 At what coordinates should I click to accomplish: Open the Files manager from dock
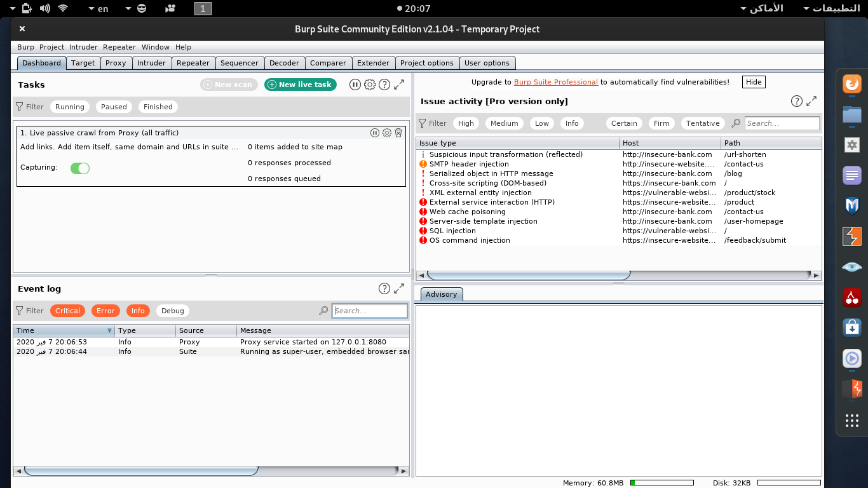click(851, 115)
